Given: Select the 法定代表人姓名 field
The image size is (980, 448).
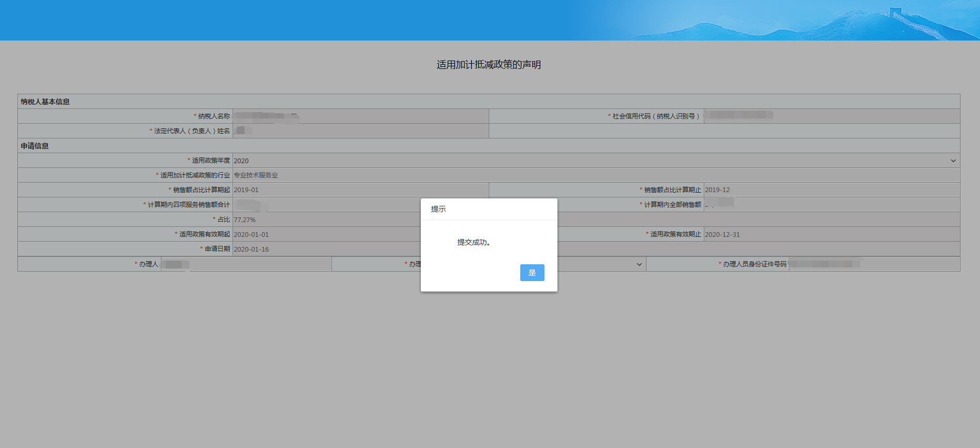Looking at the screenshot, I should [x=360, y=131].
